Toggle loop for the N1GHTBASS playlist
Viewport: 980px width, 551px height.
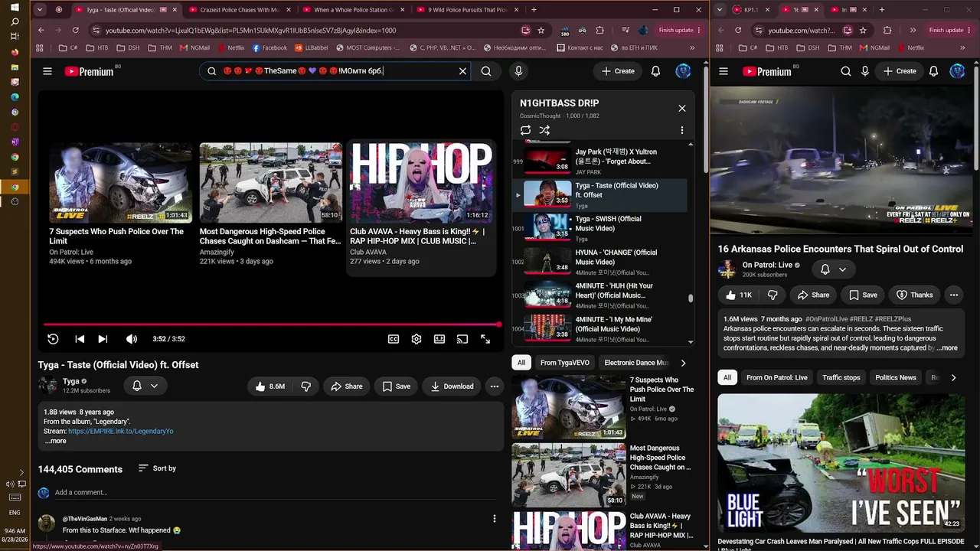tap(525, 130)
